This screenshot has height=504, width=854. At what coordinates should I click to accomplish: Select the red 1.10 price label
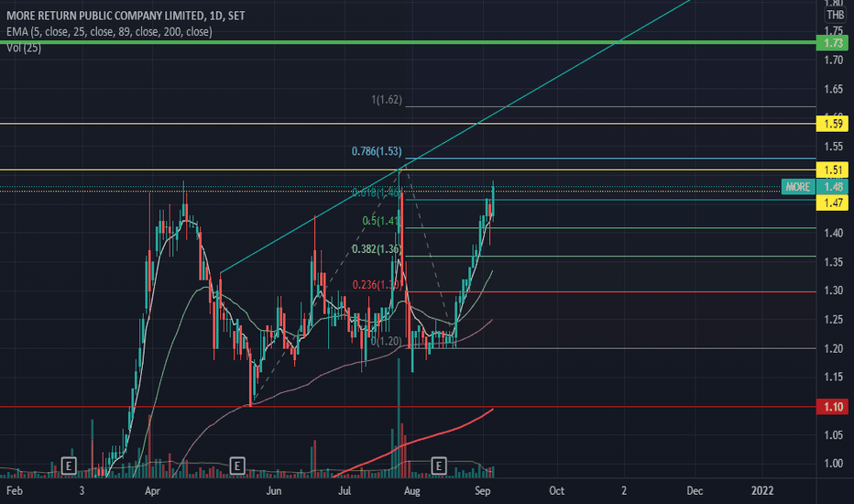(833, 407)
